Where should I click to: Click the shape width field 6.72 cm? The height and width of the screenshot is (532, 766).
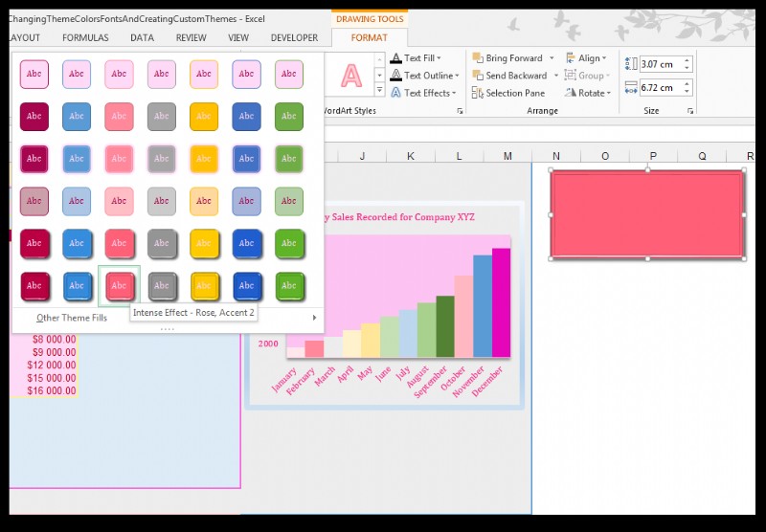tap(660, 88)
